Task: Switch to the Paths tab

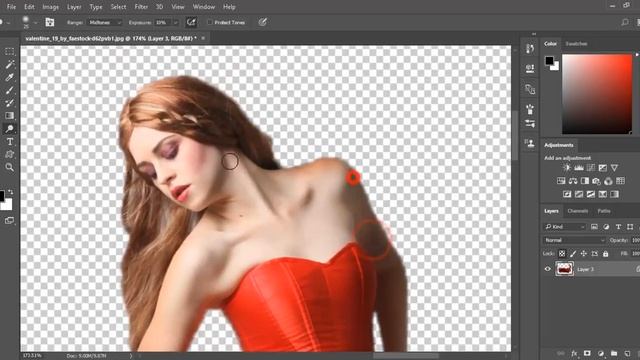Action: (x=604, y=211)
